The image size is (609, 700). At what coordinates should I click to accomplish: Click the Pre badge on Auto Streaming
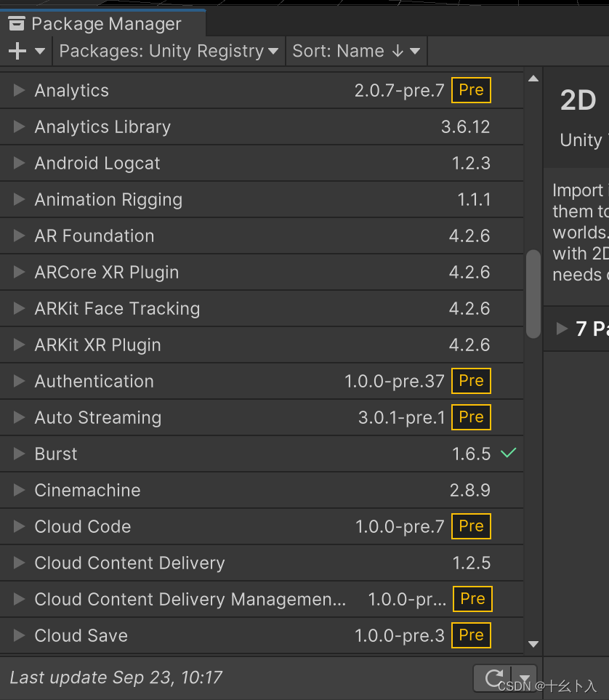[471, 417]
